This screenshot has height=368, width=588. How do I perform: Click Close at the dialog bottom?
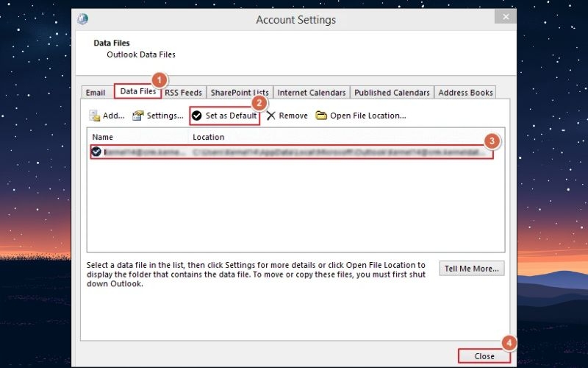(x=484, y=356)
